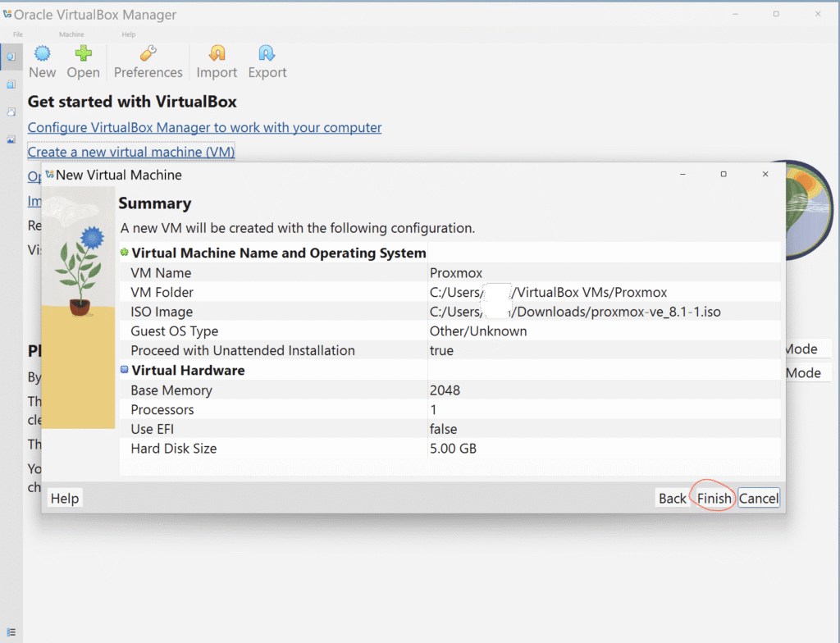Click the Create a new virtual machine link

coord(131,153)
